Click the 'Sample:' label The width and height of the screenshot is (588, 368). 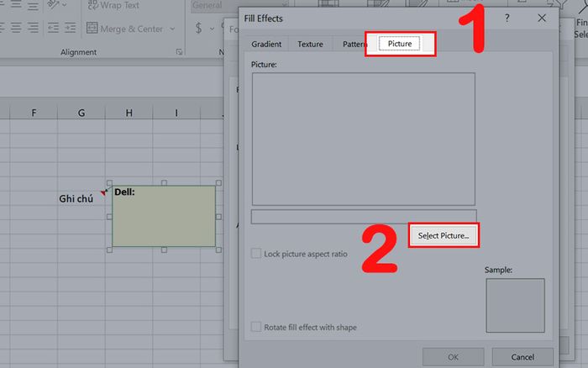[498, 270]
